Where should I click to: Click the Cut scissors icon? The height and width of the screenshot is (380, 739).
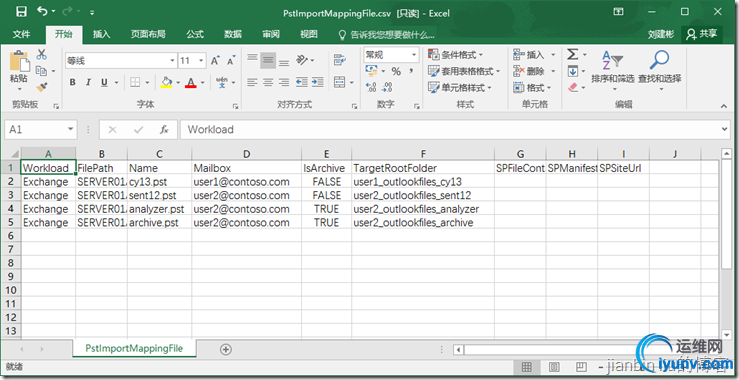click(41, 55)
